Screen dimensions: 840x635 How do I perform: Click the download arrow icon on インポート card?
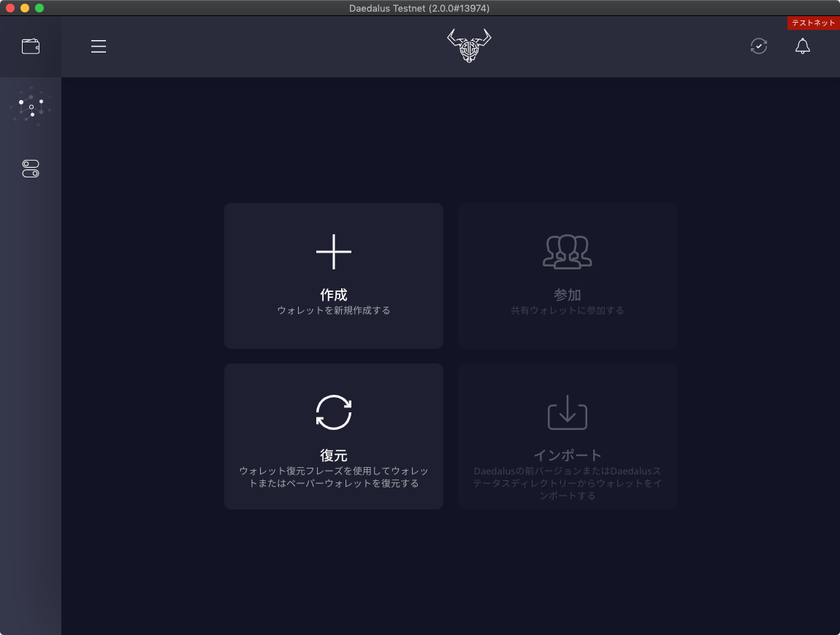[x=567, y=412]
